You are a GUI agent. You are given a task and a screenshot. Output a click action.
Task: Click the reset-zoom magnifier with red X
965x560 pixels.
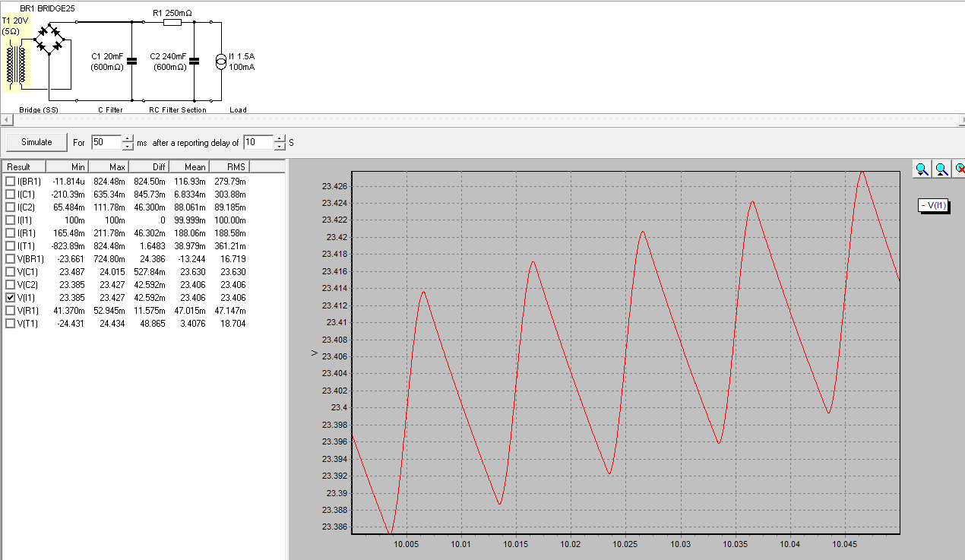tap(960, 169)
